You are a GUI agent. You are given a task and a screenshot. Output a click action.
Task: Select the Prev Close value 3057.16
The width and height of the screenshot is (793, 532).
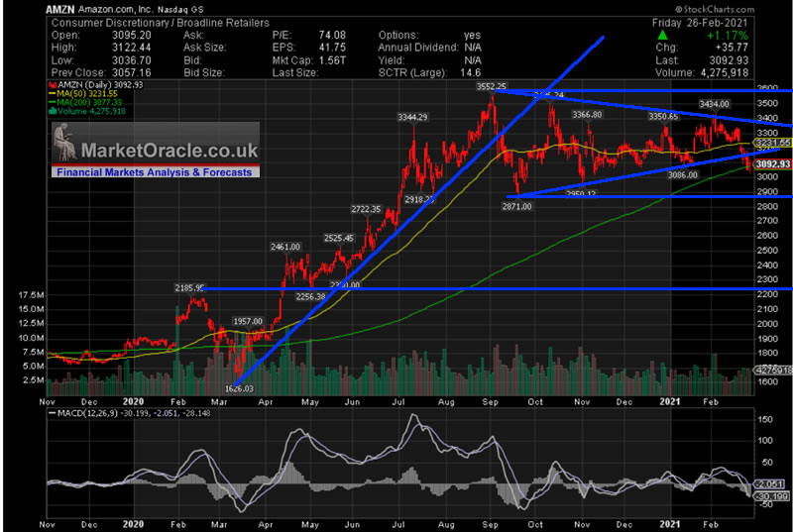(x=130, y=72)
